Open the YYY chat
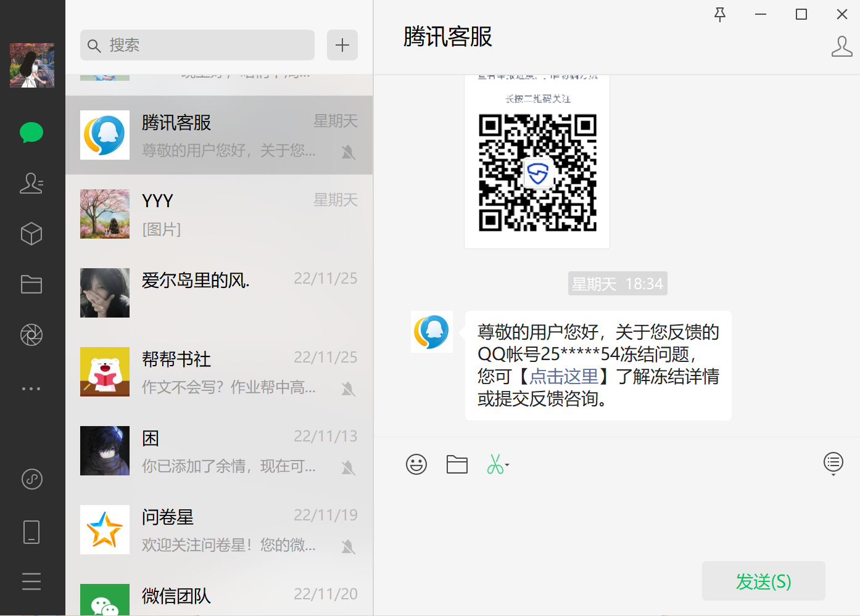 pos(219,214)
